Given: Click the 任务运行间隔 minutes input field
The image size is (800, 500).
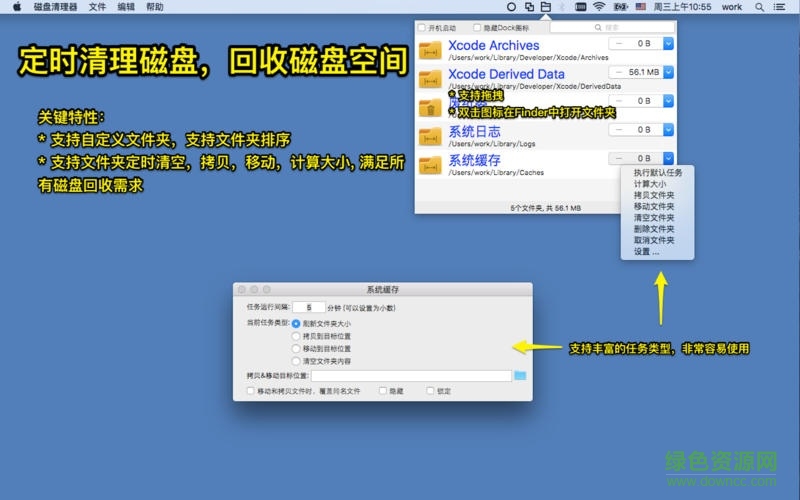Looking at the screenshot, I should click(309, 308).
